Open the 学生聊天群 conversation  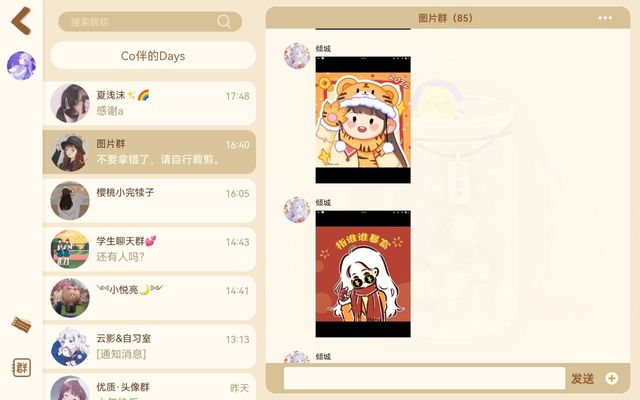(149, 249)
